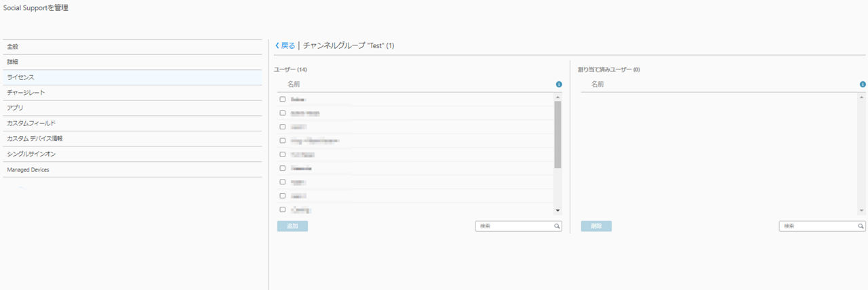Click the ユーザー list scrollbar thumb
Viewport: 868px width, 290px height.
tap(557, 134)
